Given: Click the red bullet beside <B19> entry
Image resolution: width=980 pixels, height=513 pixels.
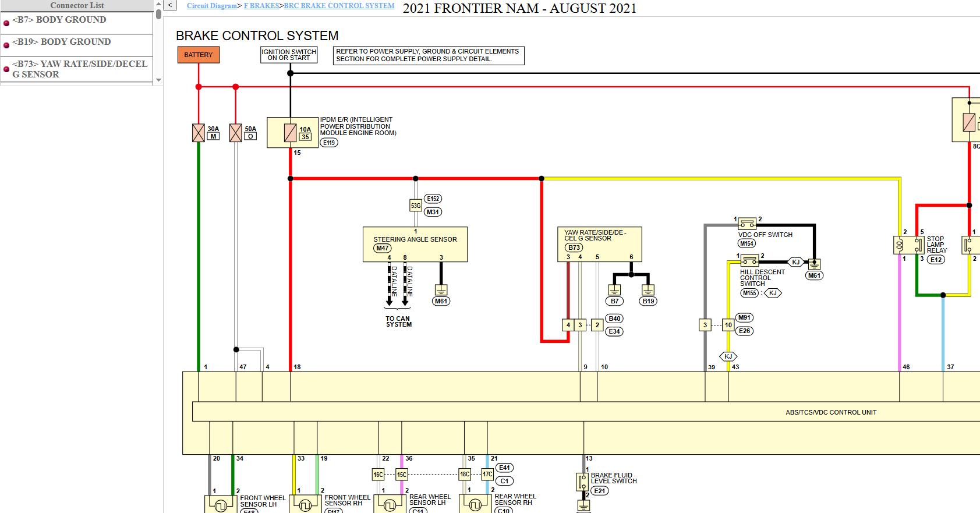Looking at the screenshot, I should coord(6,45).
